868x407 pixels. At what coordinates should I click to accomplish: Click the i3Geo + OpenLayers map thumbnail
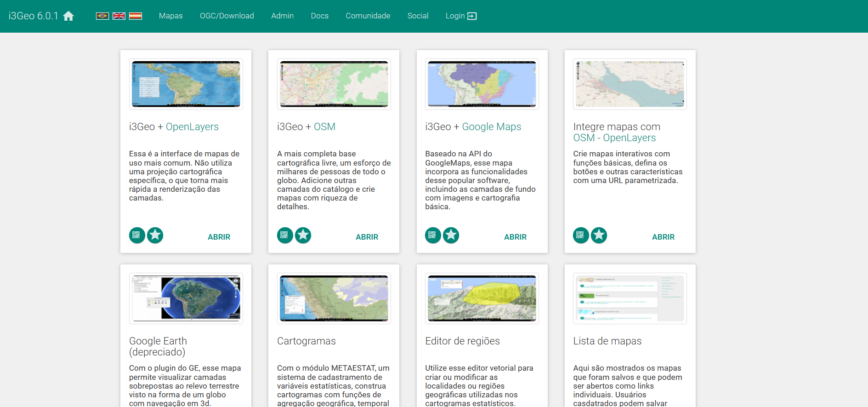point(186,84)
